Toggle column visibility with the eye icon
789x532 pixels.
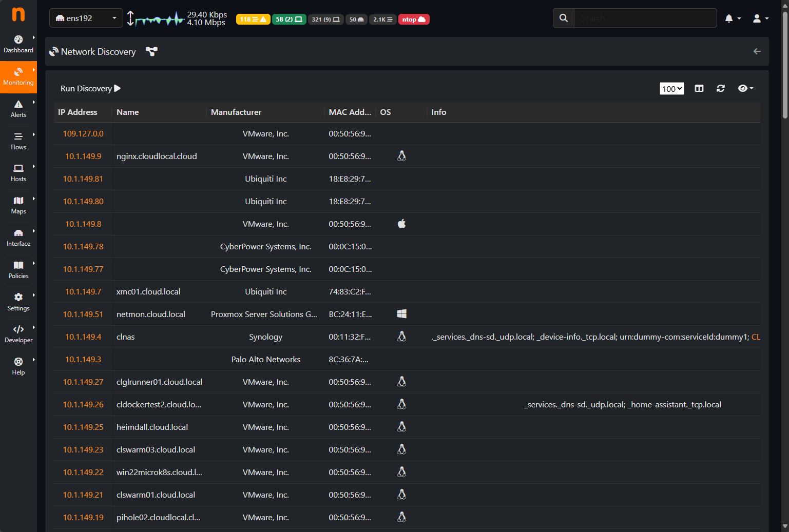[745, 88]
